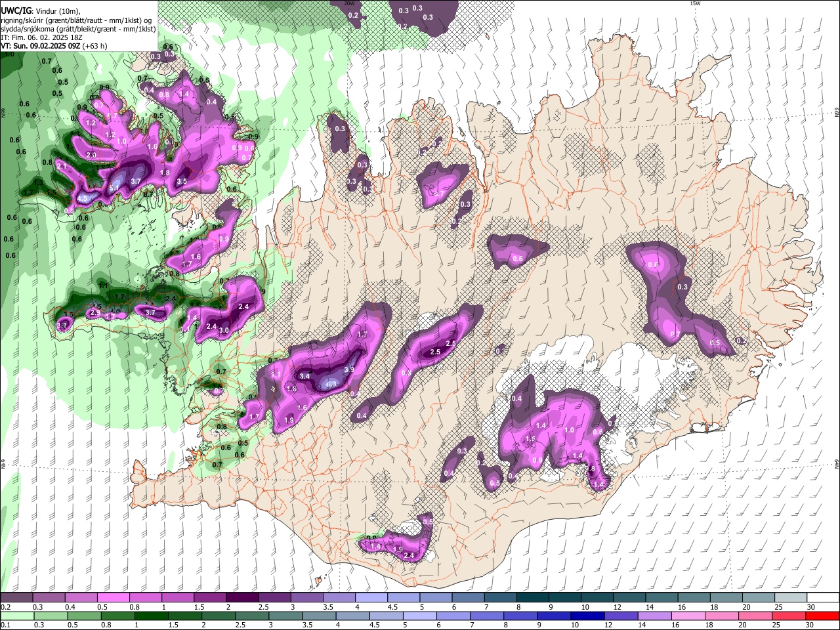Click the pale green 0.1–0.3 rain legend swatch

(x=17, y=616)
